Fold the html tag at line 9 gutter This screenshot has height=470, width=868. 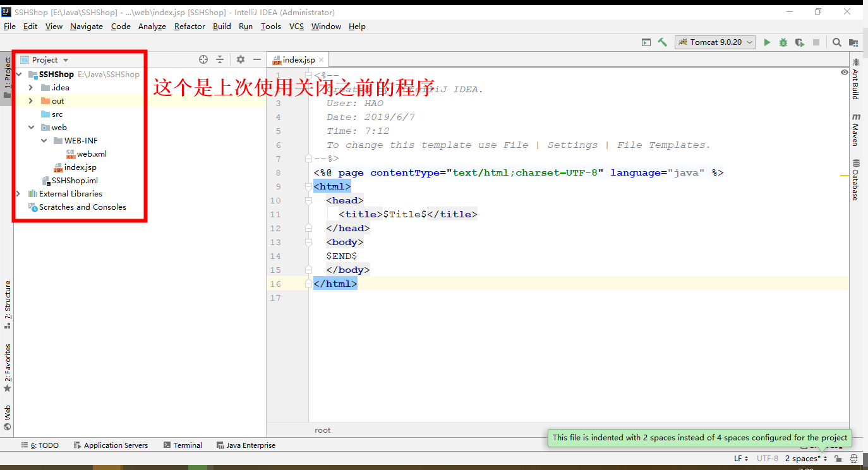click(x=308, y=187)
